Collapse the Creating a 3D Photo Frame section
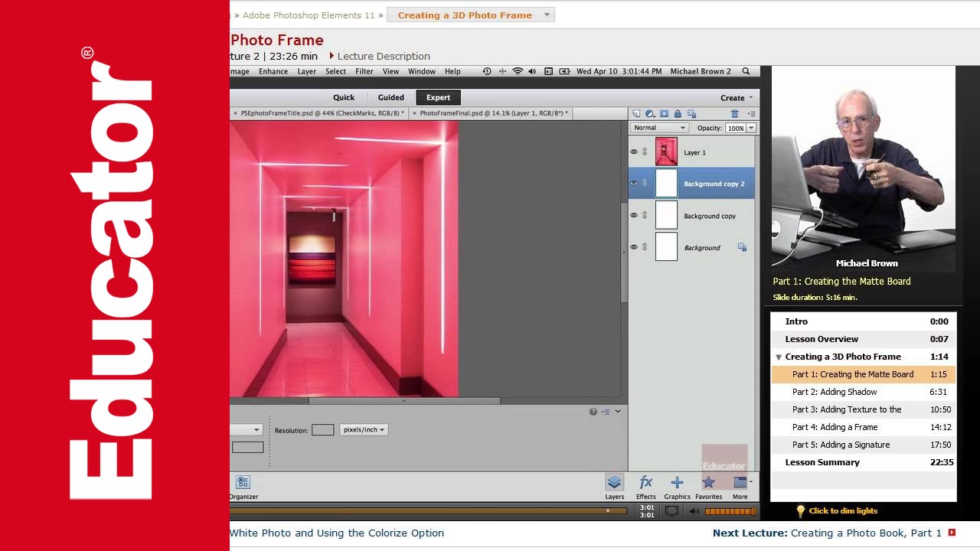The height and width of the screenshot is (551, 980). 779,357
